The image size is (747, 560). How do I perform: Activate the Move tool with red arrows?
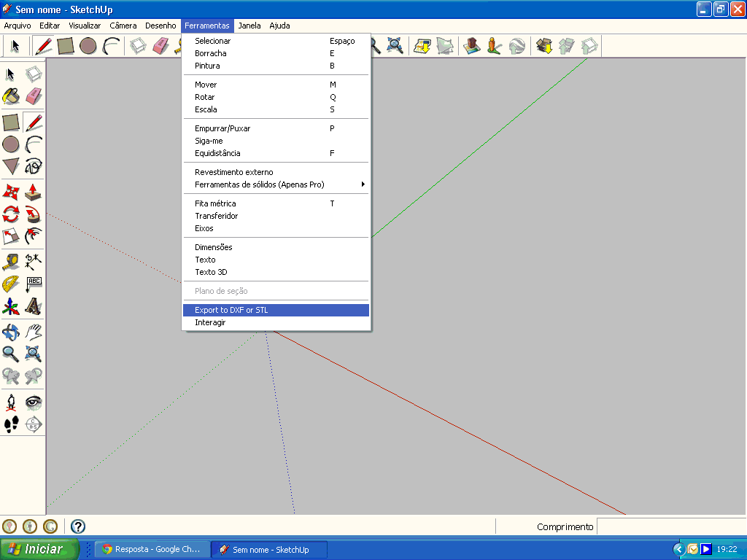11,192
